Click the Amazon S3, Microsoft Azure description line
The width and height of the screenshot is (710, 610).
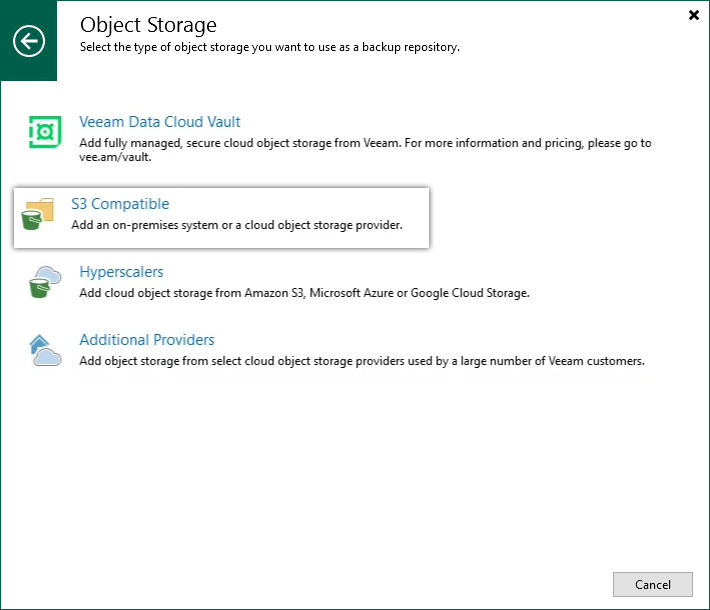tap(304, 293)
